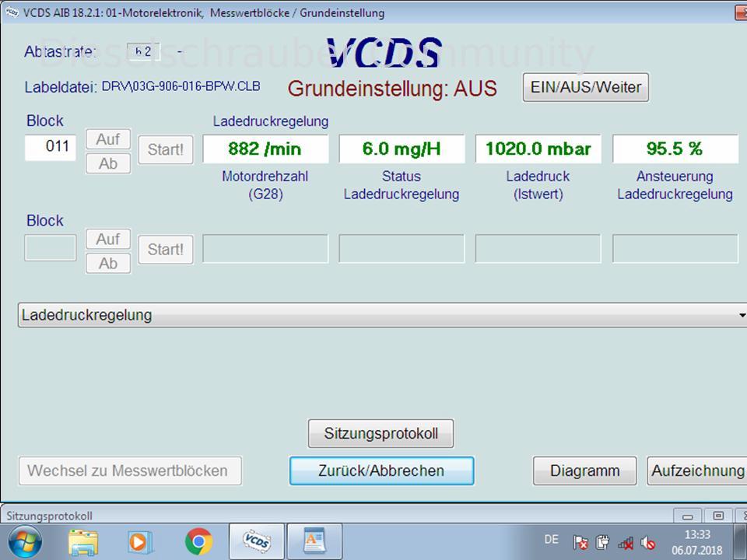Open the Windows Start menu orb
Screen dimensions: 747x560
(x=25, y=541)
